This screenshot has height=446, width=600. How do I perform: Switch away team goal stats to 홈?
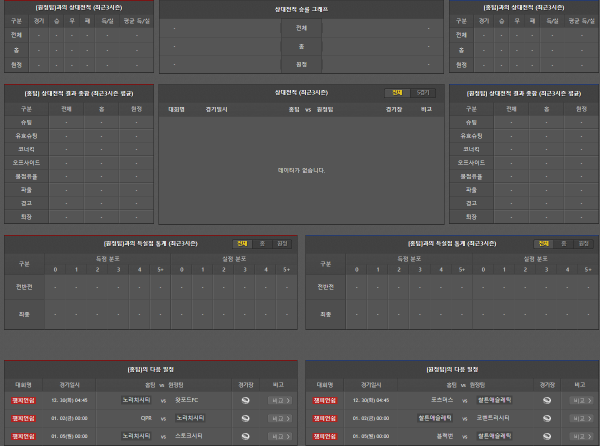[562, 243]
